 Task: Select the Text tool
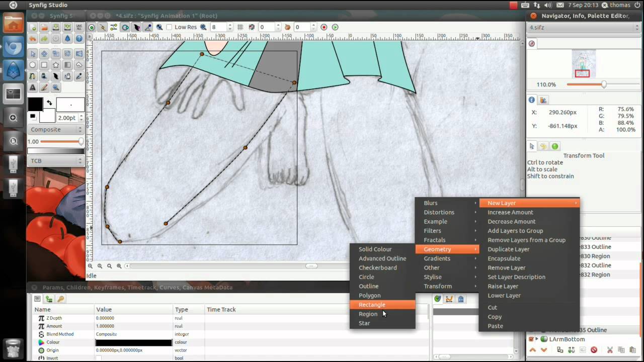(31, 88)
